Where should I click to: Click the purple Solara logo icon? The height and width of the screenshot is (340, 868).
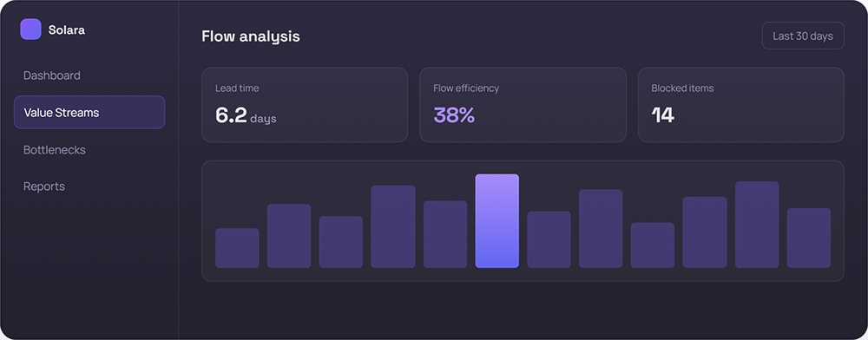click(x=30, y=29)
